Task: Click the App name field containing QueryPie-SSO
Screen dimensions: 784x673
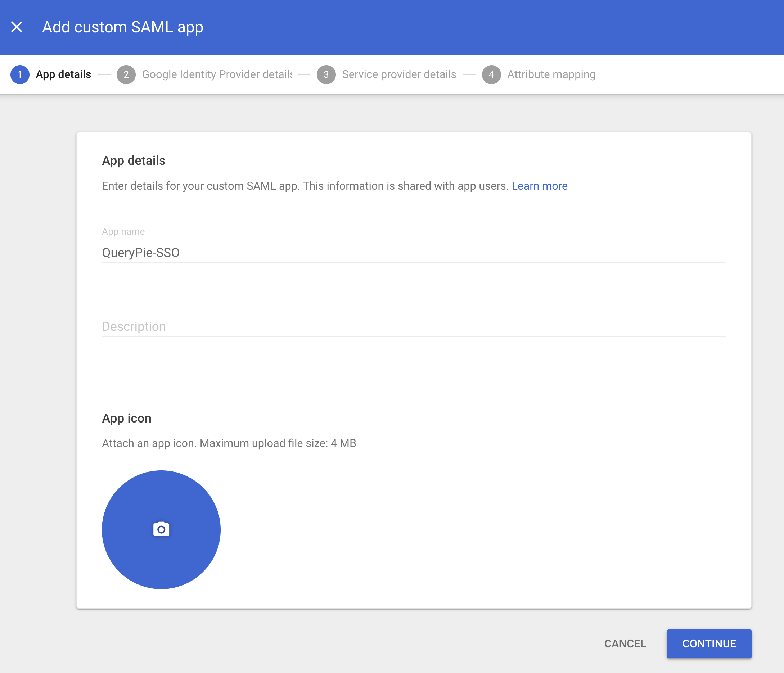Action: coord(414,252)
